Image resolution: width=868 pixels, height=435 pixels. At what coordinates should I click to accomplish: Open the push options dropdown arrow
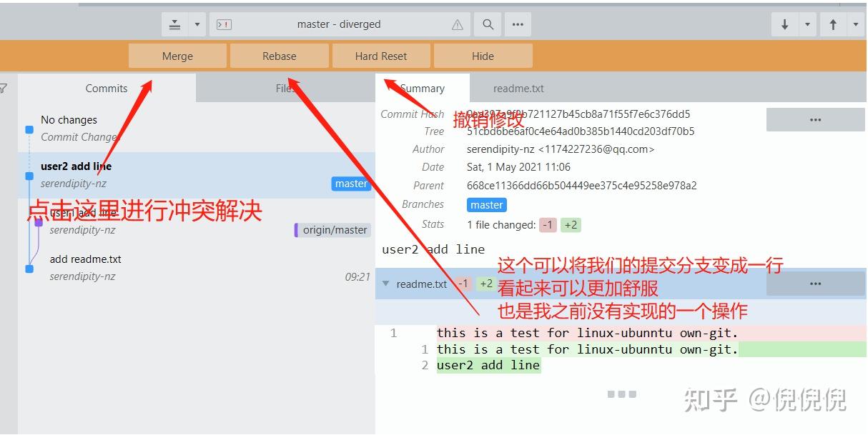[x=854, y=24]
